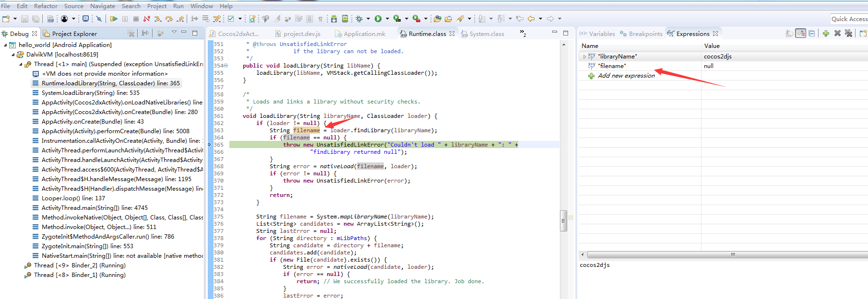Open the System.class editor tab
This screenshot has height=299, width=868.
tap(482, 34)
